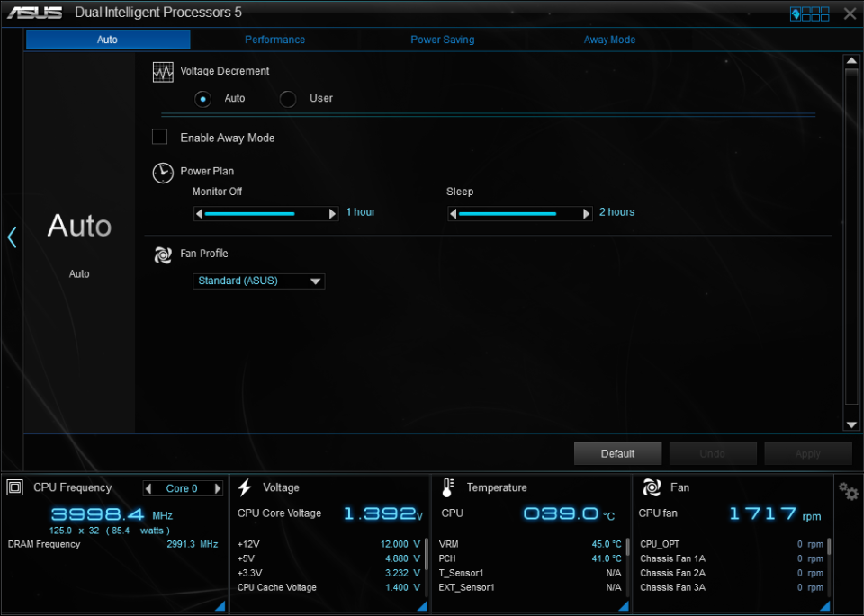The height and width of the screenshot is (616, 864).
Task: Click the CPU temperature 039.0 reading
Action: [569, 514]
